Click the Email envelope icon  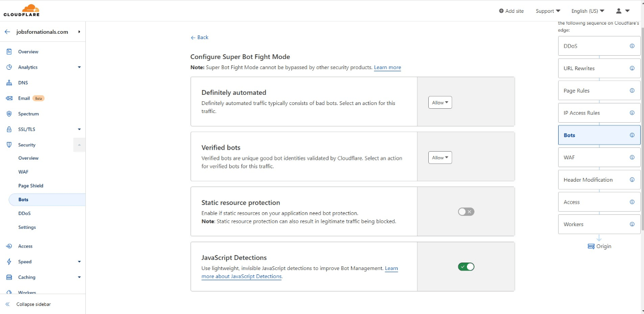(9, 98)
